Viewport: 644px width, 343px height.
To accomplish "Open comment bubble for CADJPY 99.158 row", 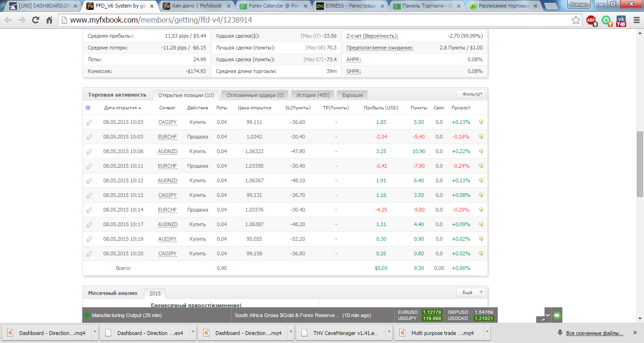I will [x=481, y=253].
